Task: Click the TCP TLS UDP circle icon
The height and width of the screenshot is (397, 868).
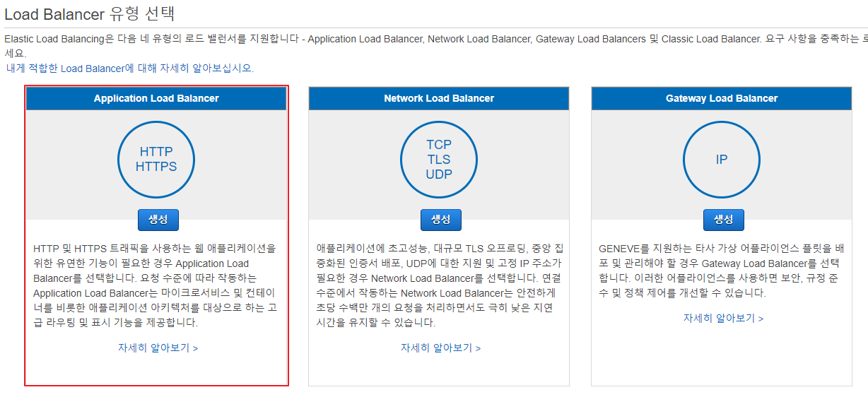Action: click(439, 160)
